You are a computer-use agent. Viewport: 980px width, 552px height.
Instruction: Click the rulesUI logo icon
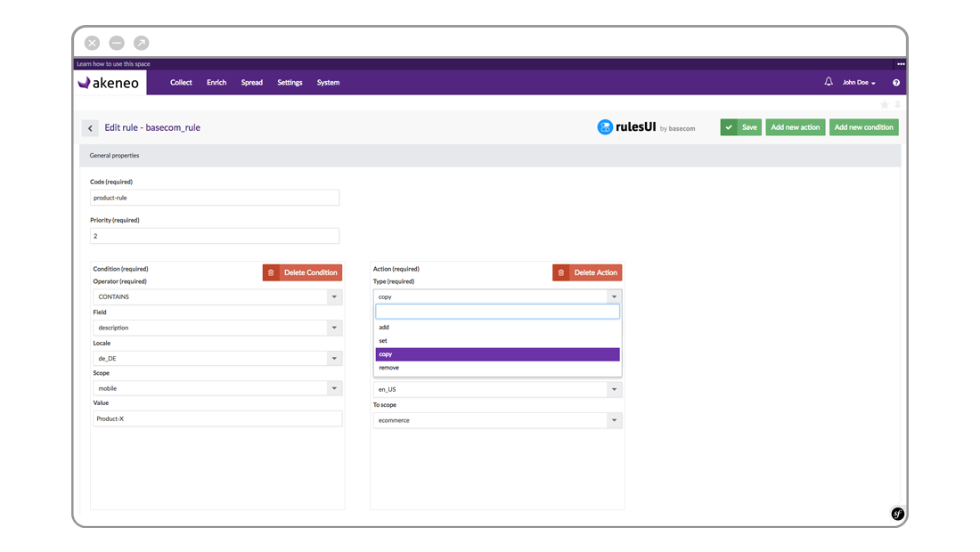(606, 126)
